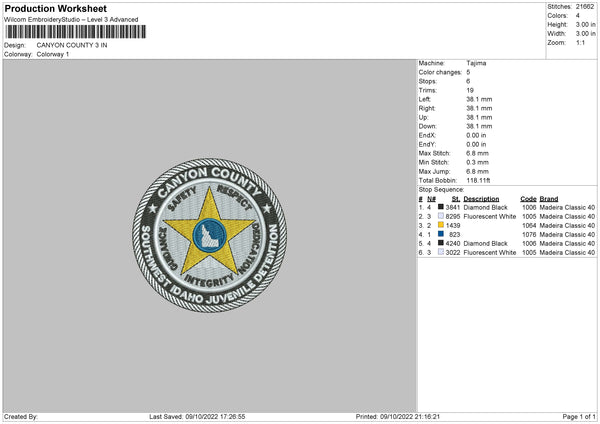Click stitch count '3022' in row 6
600x424 pixels.
453,253
